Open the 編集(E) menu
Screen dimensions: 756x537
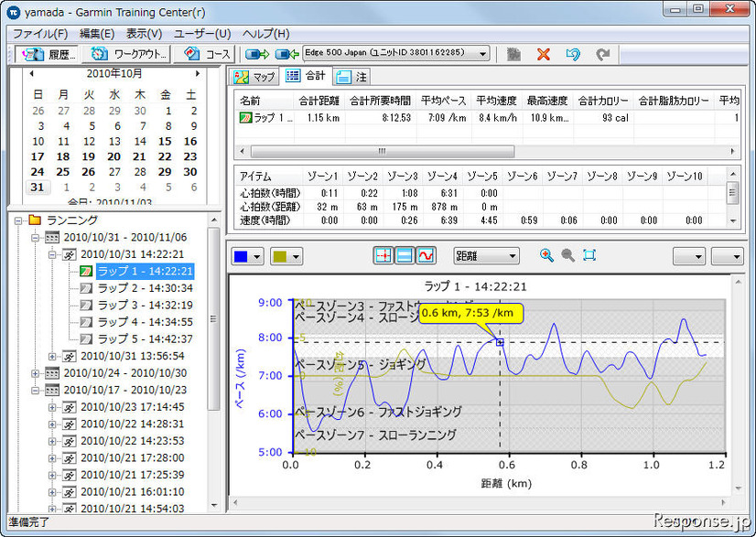97,34
